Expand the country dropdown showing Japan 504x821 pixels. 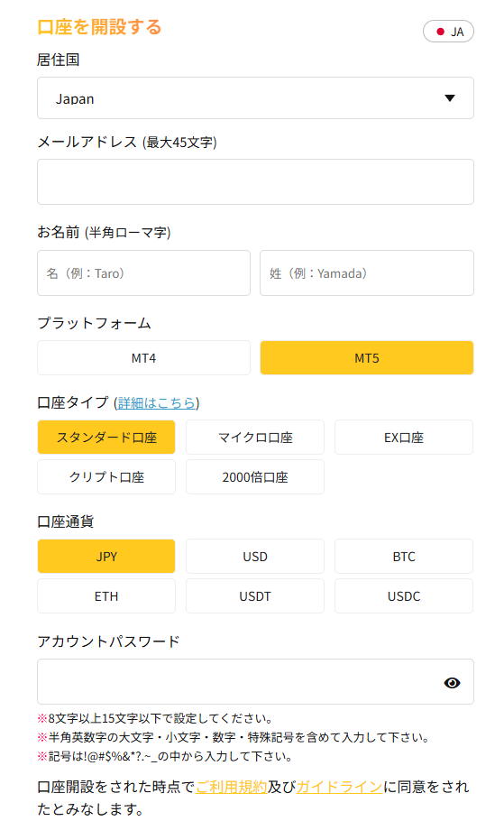click(x=255, y=98)
